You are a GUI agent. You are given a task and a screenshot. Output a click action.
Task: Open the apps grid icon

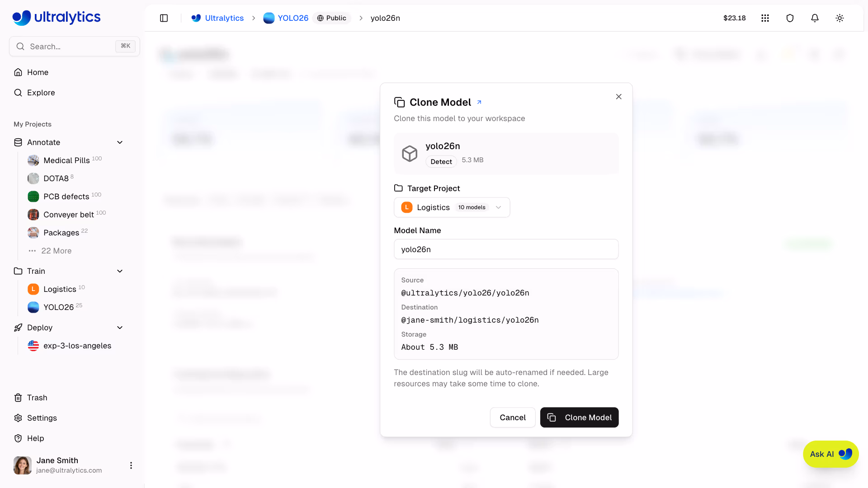click(x=765, y=18)
